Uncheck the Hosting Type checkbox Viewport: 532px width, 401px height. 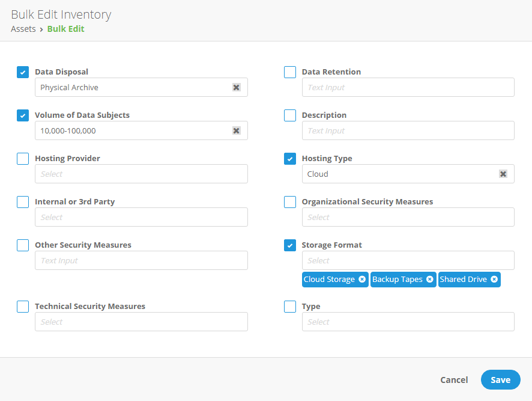coord(289,158)
